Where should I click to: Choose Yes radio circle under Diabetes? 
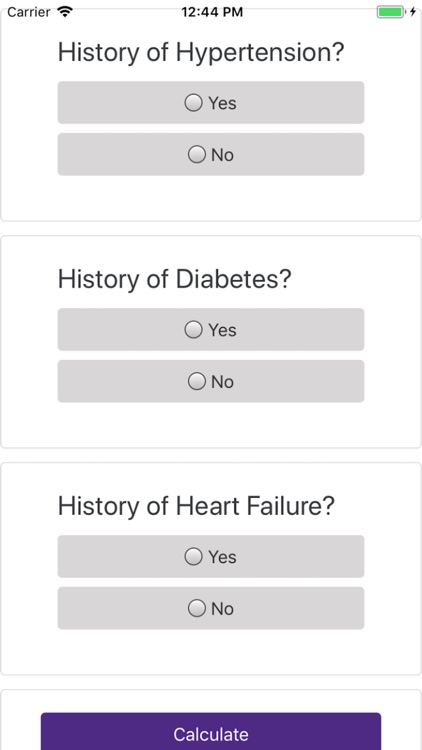pos(193,330)
